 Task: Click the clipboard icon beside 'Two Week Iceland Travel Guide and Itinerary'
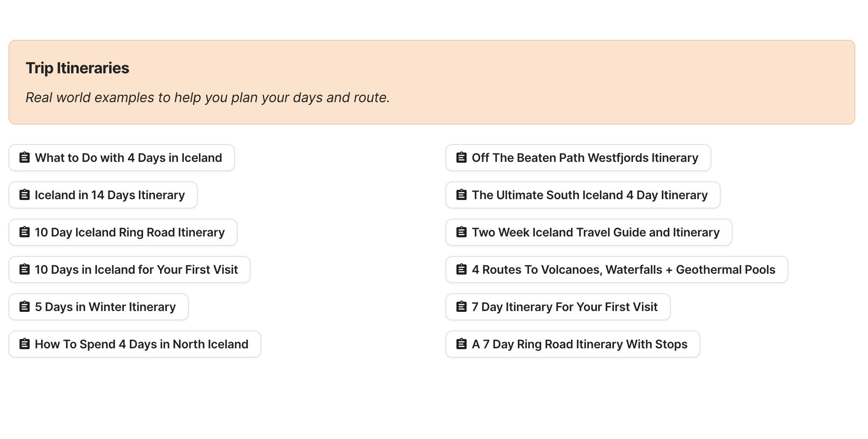462,232
